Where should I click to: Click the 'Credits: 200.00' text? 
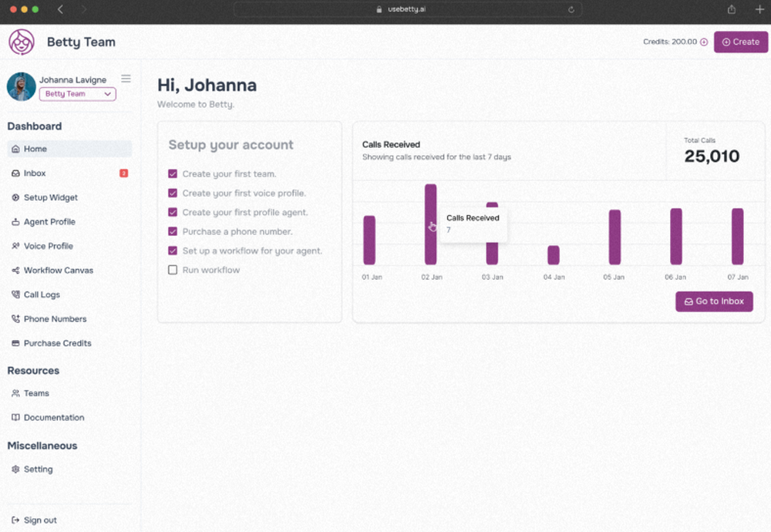tap(670, 42)
